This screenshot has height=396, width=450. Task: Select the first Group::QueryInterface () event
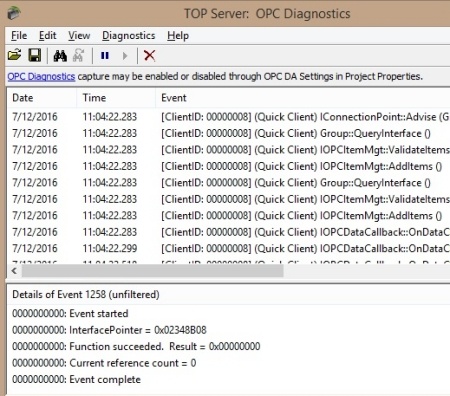(228, 133)
